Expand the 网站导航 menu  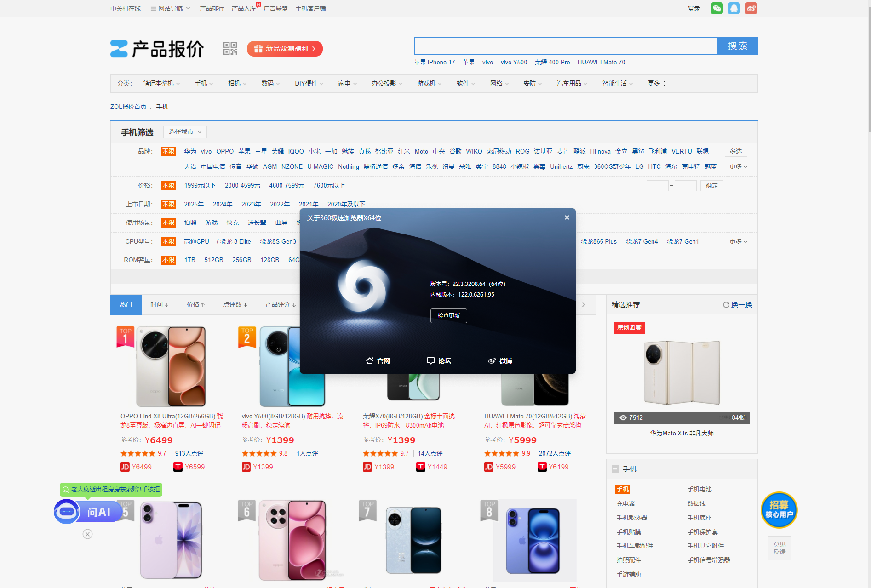(170, 8)
